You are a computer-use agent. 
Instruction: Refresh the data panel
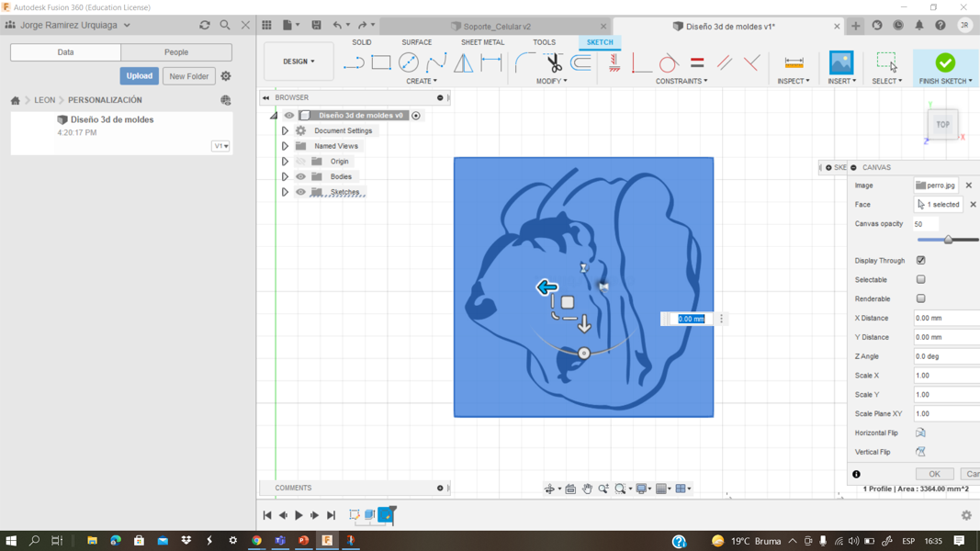tap(205, 25)
